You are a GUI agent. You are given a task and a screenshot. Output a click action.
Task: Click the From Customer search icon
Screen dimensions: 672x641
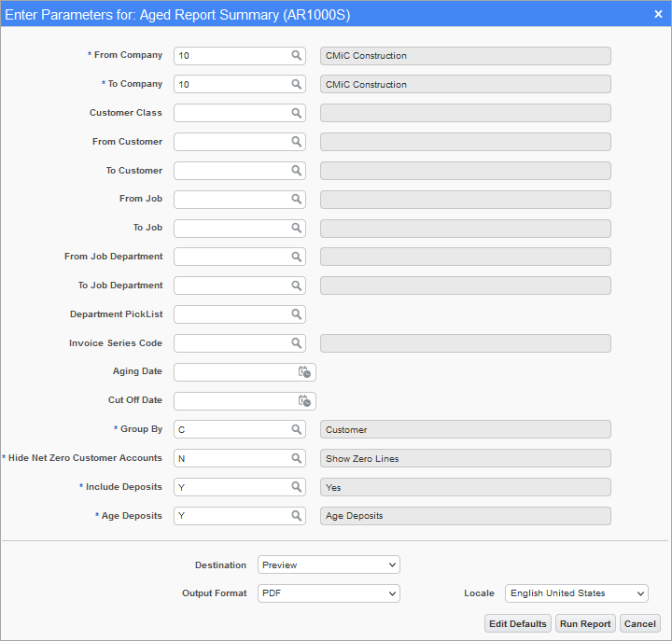coord(296,142)
